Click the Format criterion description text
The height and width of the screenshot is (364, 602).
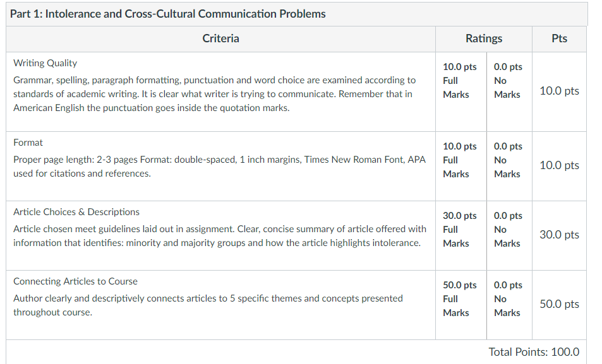pos(220,167)
